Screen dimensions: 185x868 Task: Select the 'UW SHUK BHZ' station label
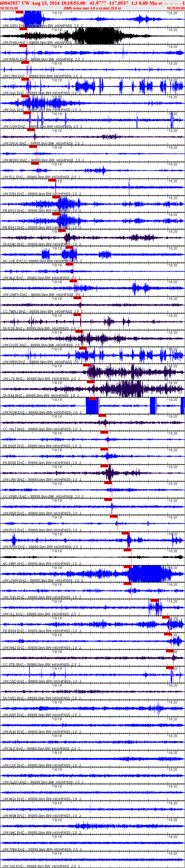click(15, 144)
